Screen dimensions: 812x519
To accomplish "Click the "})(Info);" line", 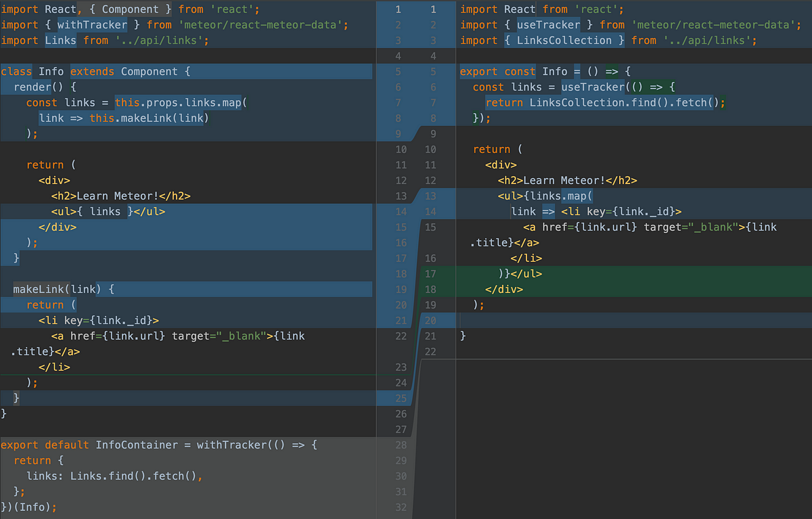I will [29, 507].
